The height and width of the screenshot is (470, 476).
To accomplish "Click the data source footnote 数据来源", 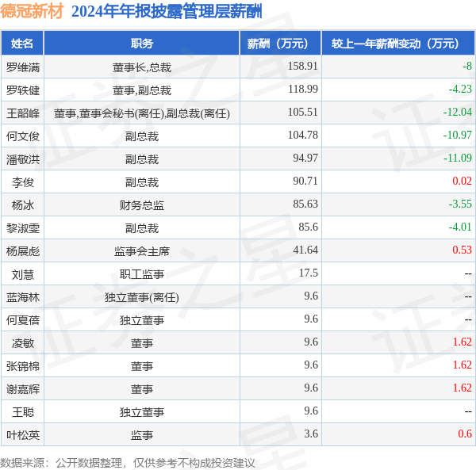I will coord(128,463).
